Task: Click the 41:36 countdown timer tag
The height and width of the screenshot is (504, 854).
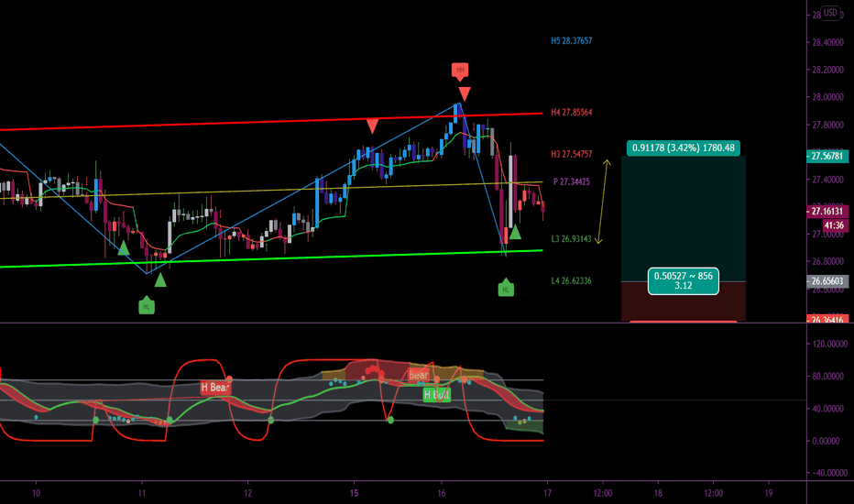Action: (x=834, y=225)
